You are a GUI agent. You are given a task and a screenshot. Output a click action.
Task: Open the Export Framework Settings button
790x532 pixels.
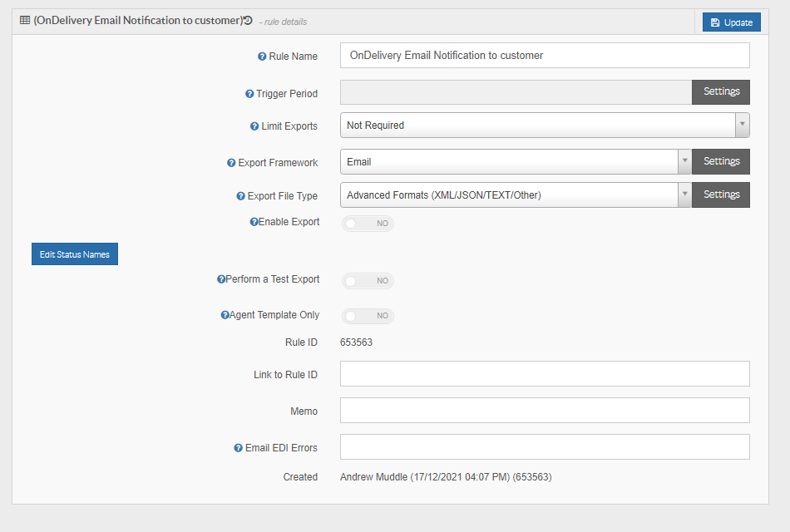click(721, 161)
